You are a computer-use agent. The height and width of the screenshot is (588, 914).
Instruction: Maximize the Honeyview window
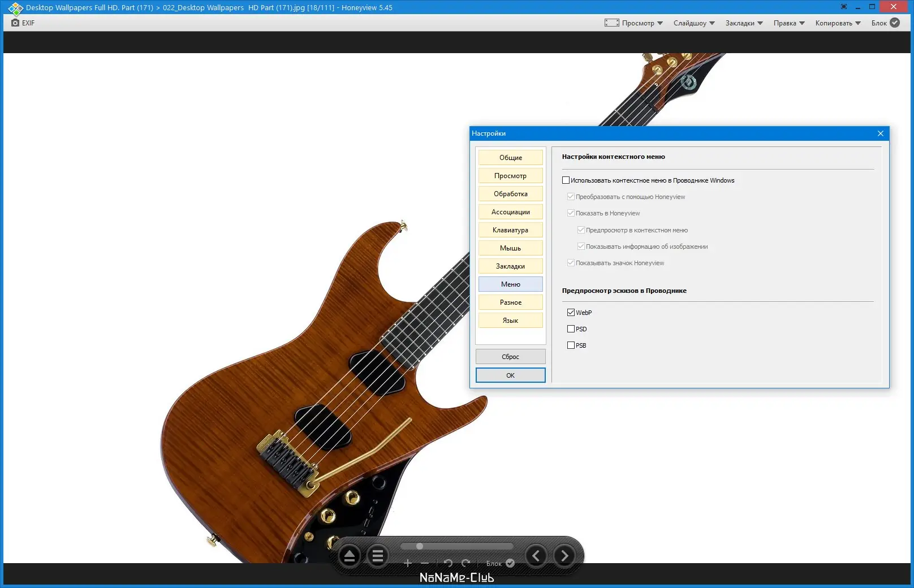pos(872,7)
